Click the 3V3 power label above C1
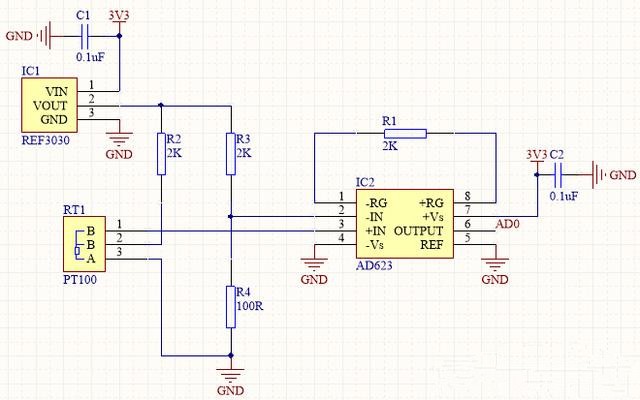Image resolution: width=640 pixels, height=400 pixels. (119, 17)
